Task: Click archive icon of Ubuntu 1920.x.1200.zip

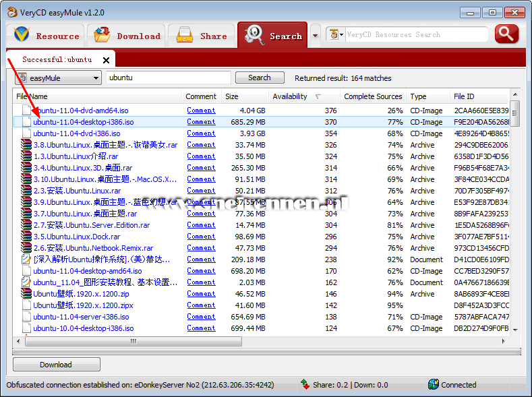Action: [26, 294]
